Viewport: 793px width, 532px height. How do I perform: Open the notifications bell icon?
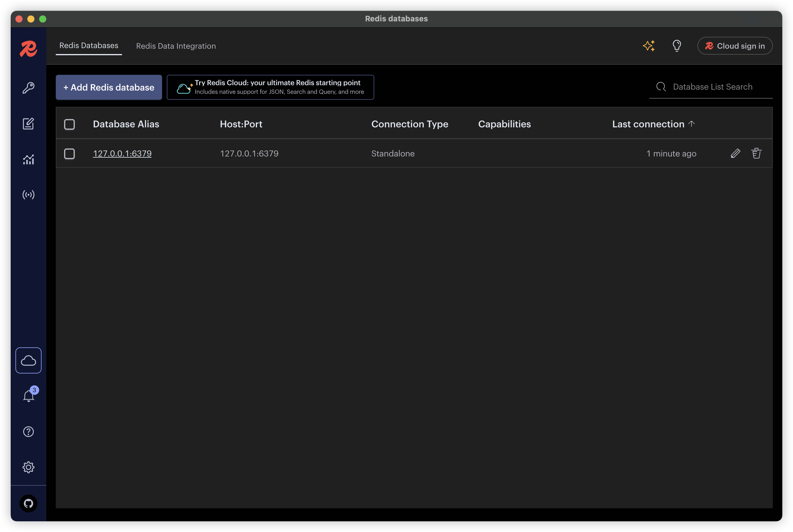coord(28,396)
